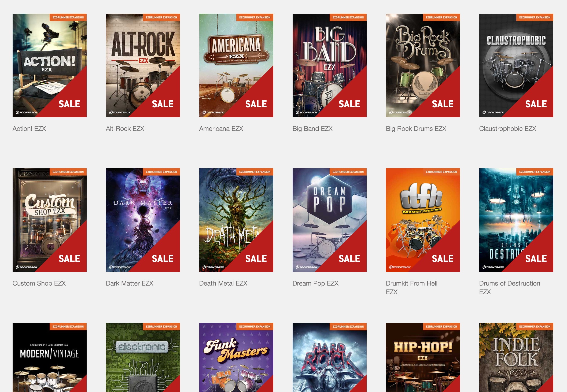Select the Indie Folk EZX cover image
The width and height of the screenshot is (567, 392).
(516, 357)
